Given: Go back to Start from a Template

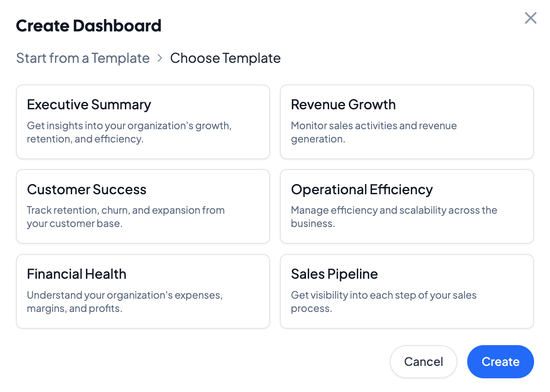Looking at the screenshot, I should [83, 58].
